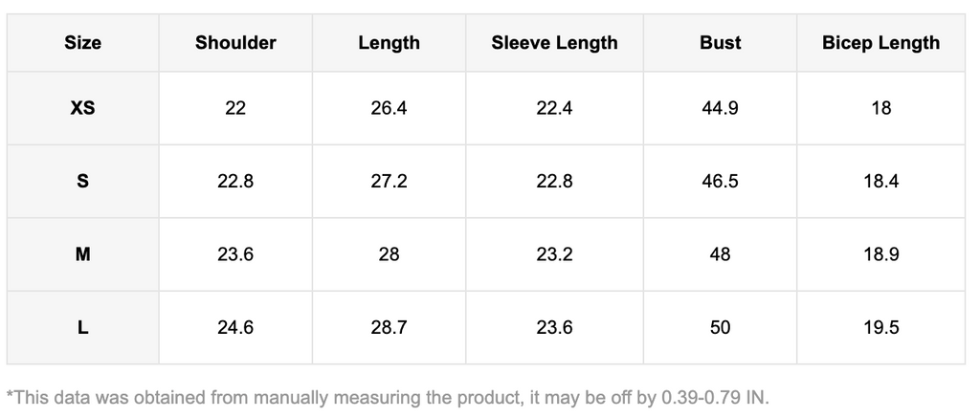
Task: Click the L bicep length value 19.5
Action: 880,328
